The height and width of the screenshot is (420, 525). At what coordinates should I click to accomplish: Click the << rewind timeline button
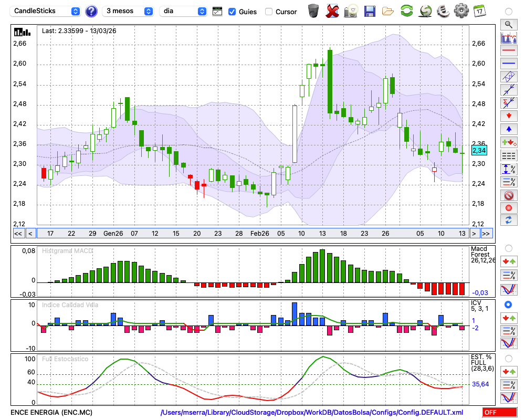18,233
